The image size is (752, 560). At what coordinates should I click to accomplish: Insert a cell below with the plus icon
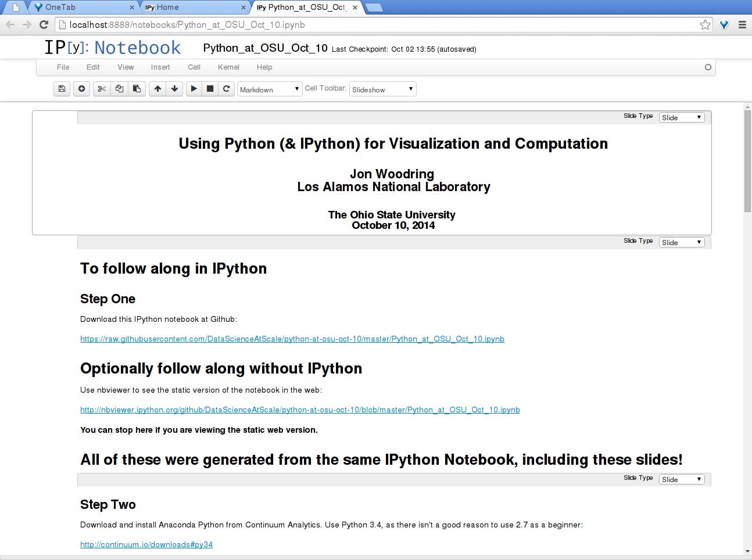tap(81, 89)
